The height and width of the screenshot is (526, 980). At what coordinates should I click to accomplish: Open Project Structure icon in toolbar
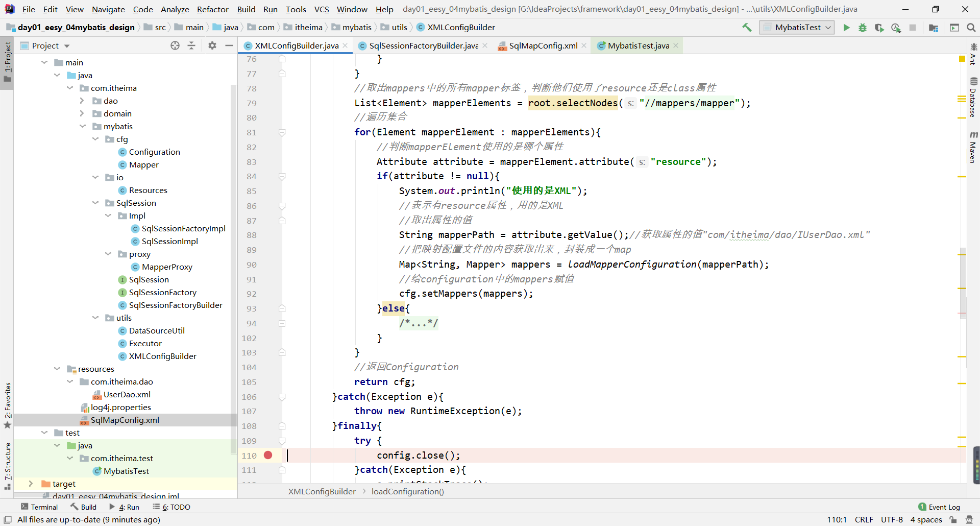[934, 28]
